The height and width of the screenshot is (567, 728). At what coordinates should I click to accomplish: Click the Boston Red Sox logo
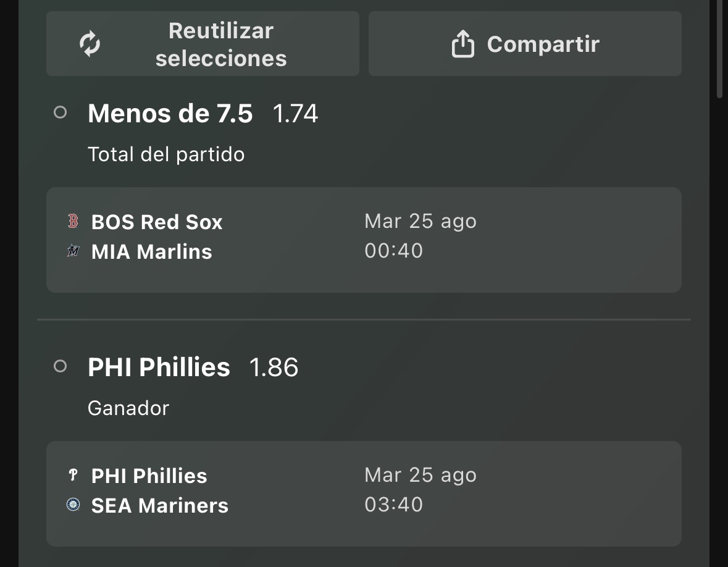pos(73,221)
